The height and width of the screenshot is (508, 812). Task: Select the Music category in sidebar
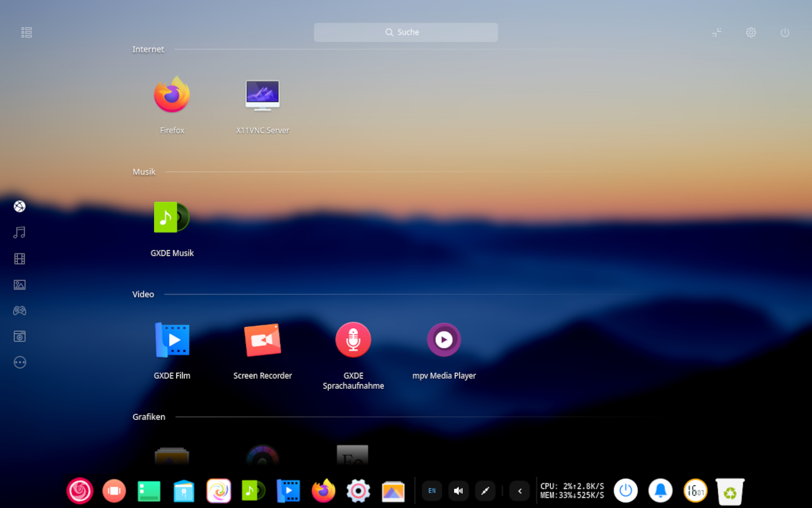click(x=20, y=233)
